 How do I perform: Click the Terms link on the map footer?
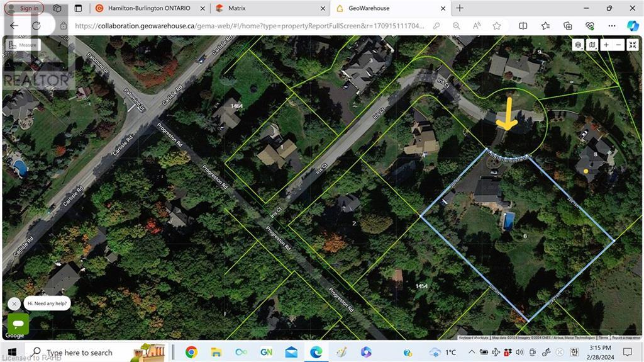pos(603,338)
